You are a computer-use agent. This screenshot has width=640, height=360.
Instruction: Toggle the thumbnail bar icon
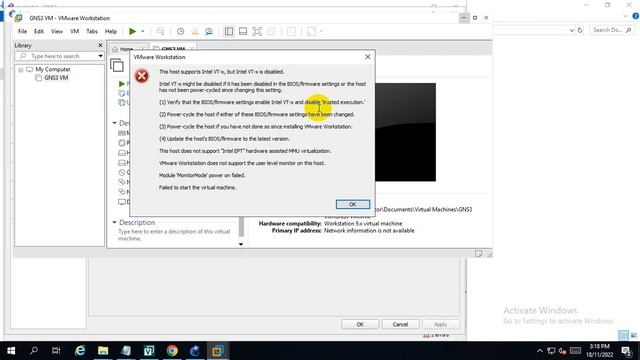243,31
